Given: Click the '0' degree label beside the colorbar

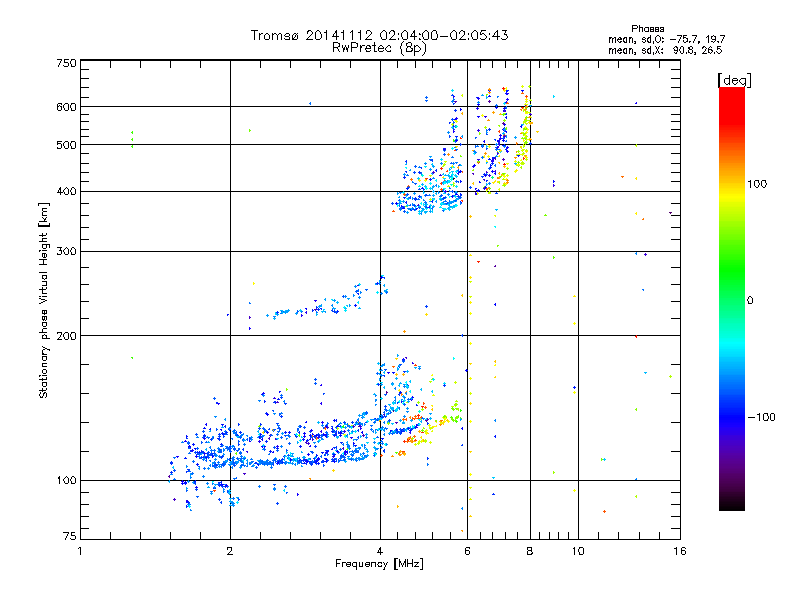Looking at the screenshot, I should [750, 301].
